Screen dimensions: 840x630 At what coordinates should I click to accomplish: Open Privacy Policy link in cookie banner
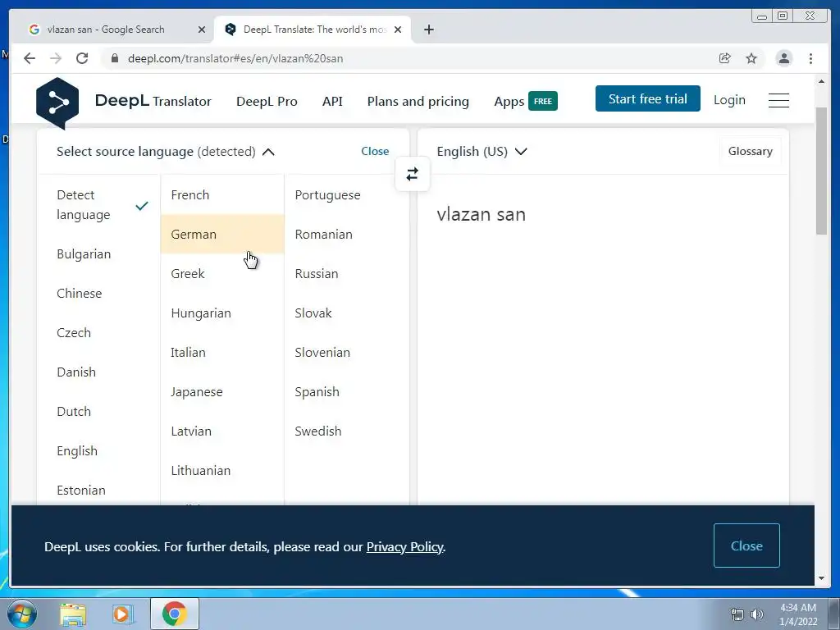pyautogui.click(x=404, y=547)
